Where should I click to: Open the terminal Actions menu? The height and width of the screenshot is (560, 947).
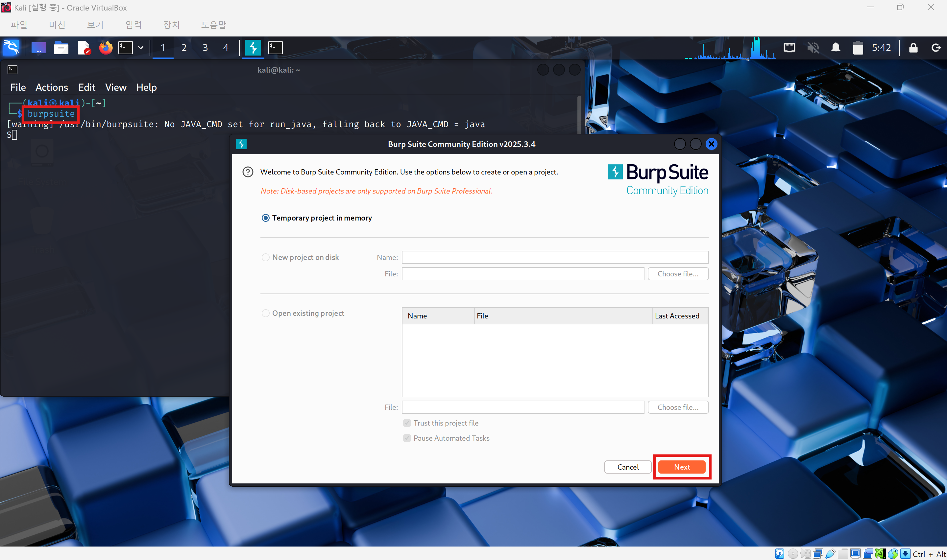pos(52,87)
